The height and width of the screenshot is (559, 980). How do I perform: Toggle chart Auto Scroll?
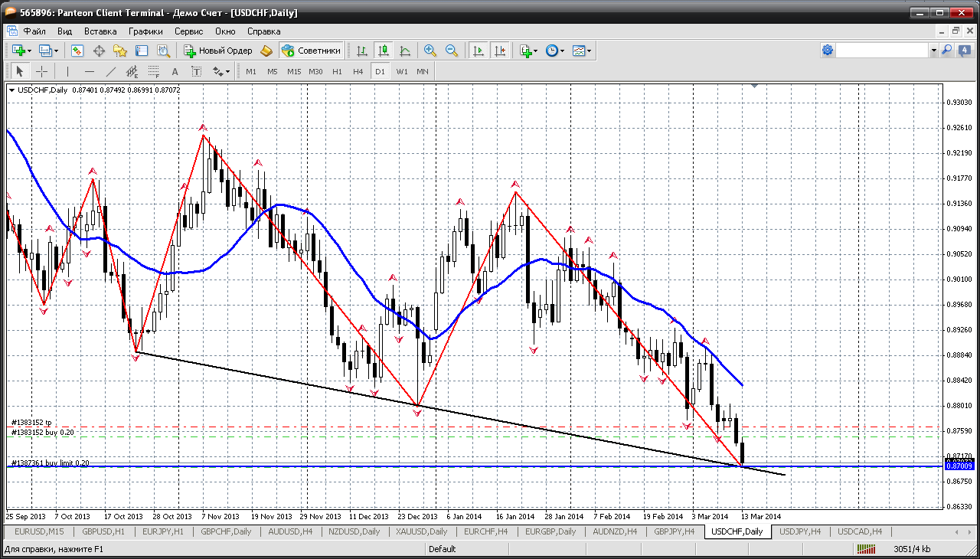[479, 51]
